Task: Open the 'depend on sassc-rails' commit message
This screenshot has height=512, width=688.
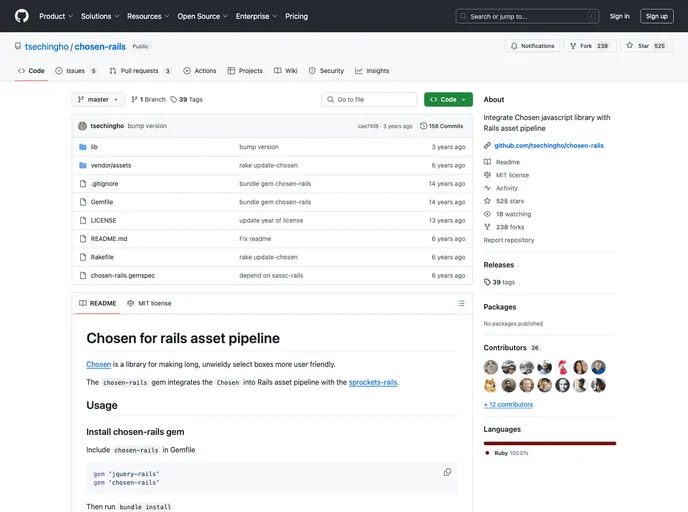Action: (271, 276)
